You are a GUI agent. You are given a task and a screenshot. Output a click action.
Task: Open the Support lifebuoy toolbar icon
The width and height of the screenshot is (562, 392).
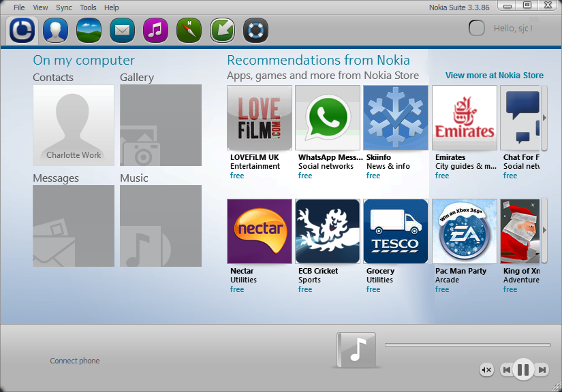[x=255, y=31]
